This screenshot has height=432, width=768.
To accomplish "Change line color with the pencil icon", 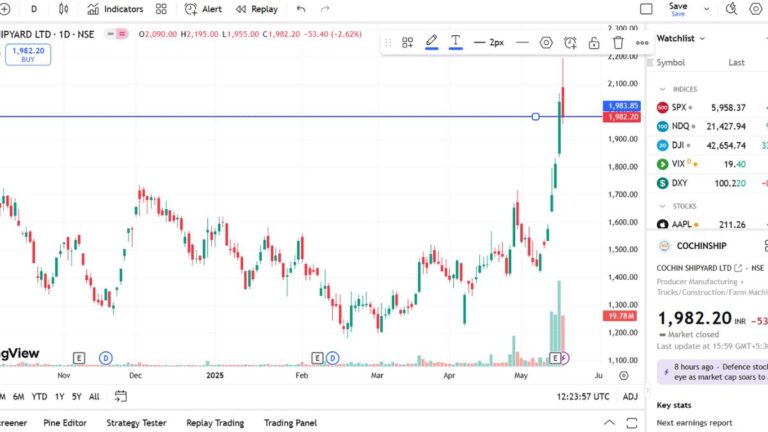I will [432, 42].
